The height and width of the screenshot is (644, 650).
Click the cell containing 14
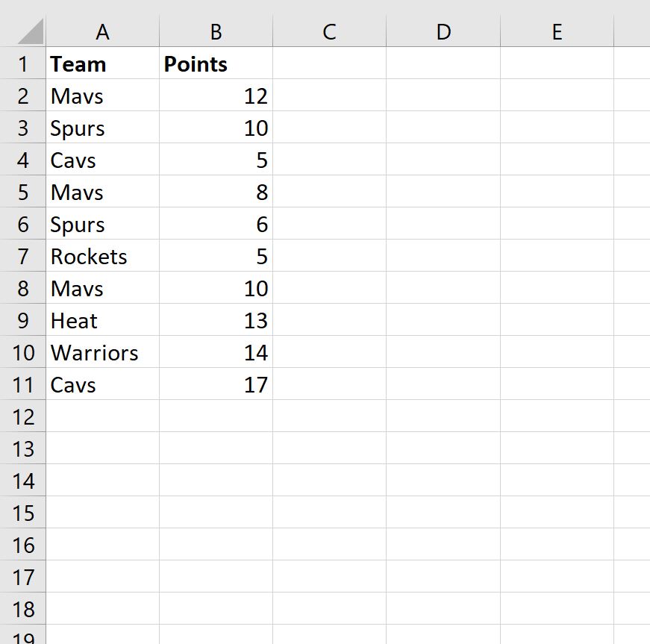click(x=216, y=353)
